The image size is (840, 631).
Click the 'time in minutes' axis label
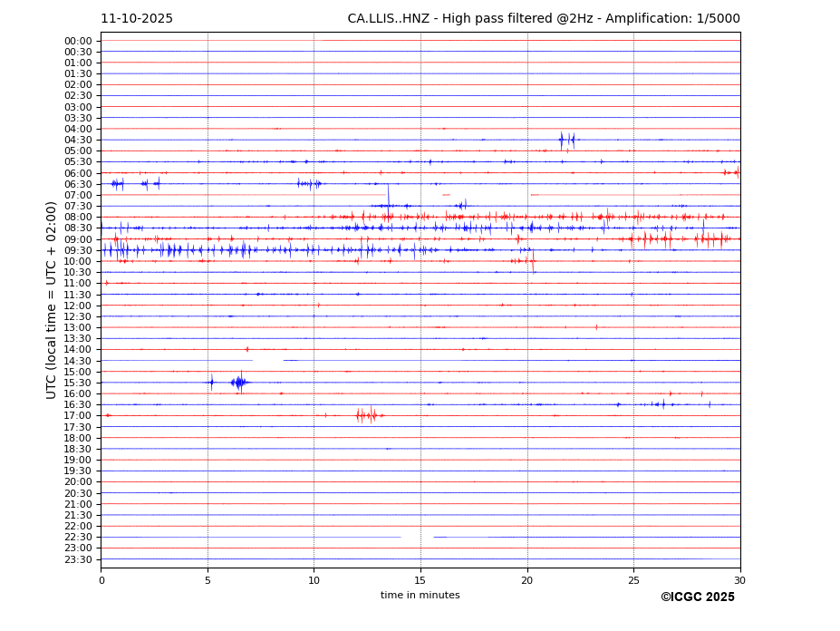(x=420, y=596)
